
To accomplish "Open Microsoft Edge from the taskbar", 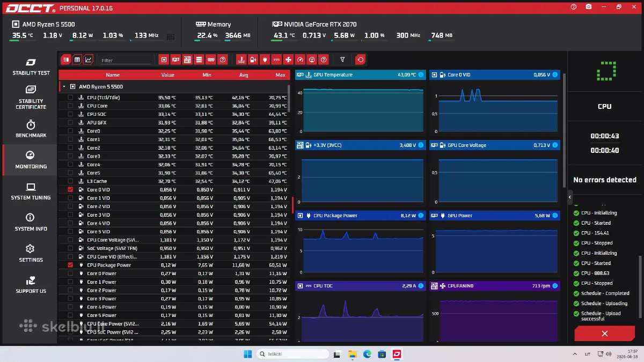I will tap(367, 354).
